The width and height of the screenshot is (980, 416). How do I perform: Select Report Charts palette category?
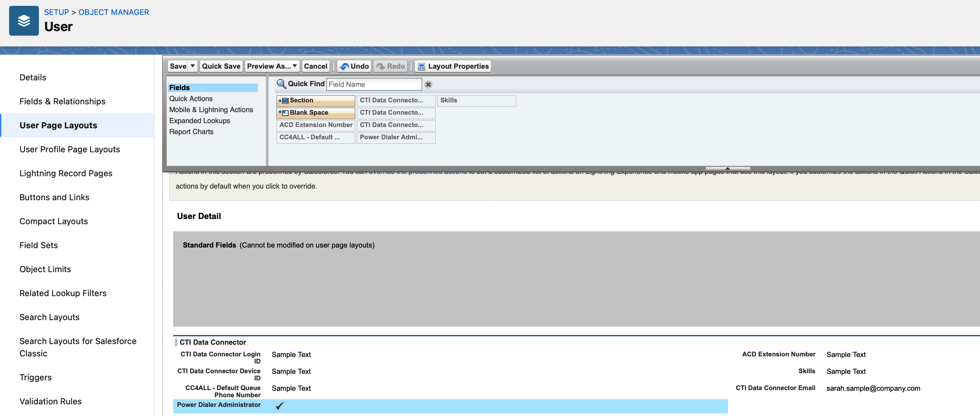[191, 132]
